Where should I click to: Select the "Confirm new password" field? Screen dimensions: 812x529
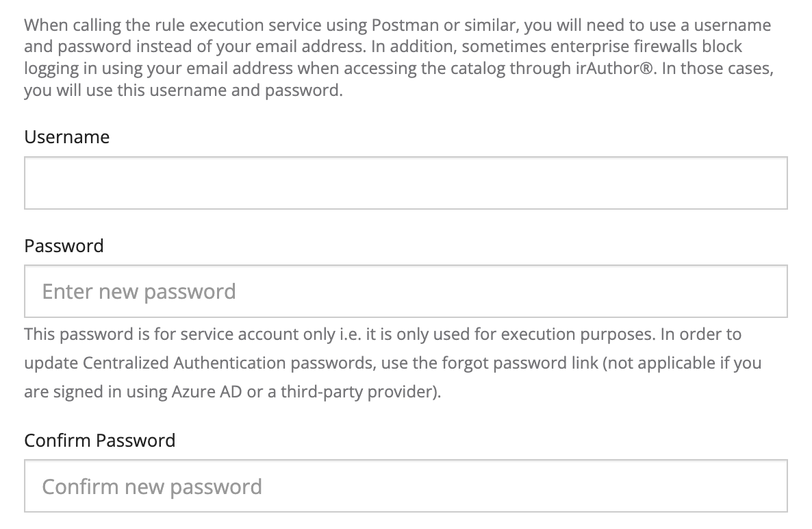pos(405,487)
